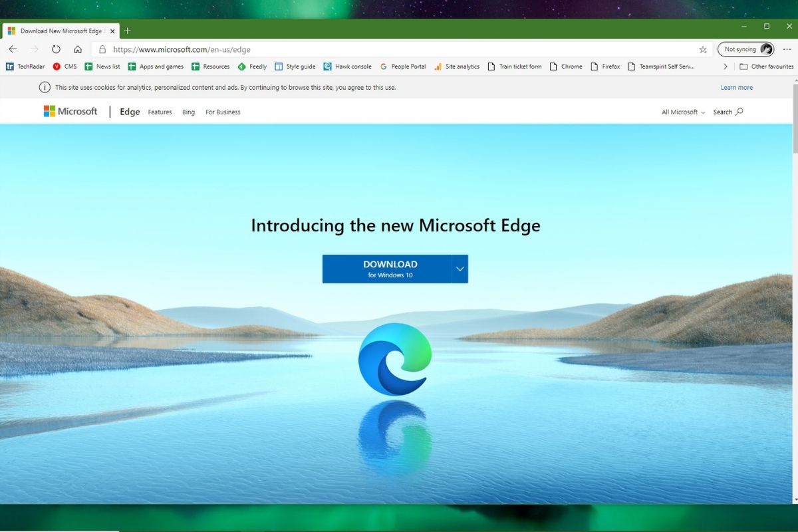Screen dimensions: 798x532
Task: Go back with the browser back arrow
Action: point(13,49)
